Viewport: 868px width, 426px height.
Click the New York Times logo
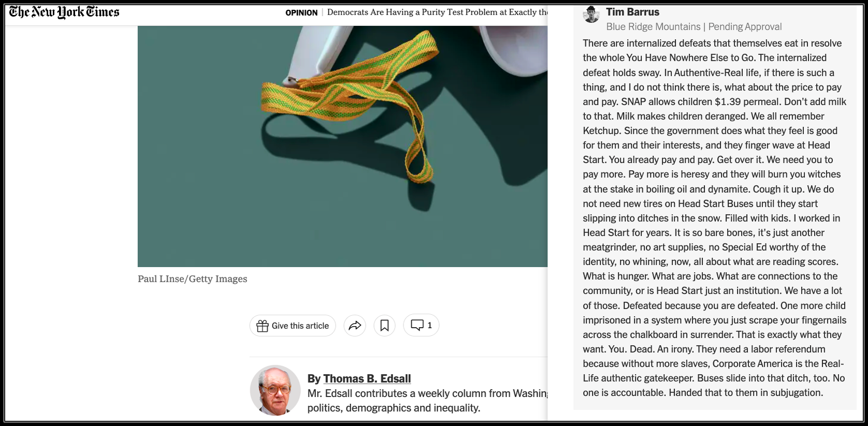[64, 12]
